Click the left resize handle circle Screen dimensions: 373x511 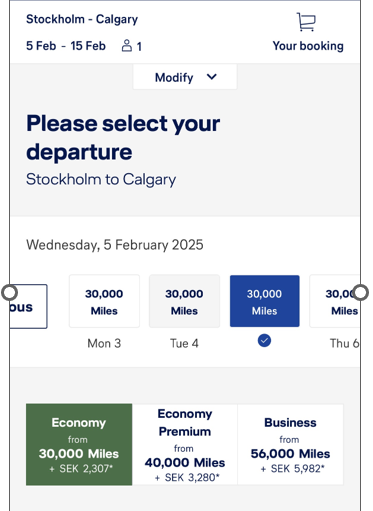pyautogui.click(x=9, y=292)
